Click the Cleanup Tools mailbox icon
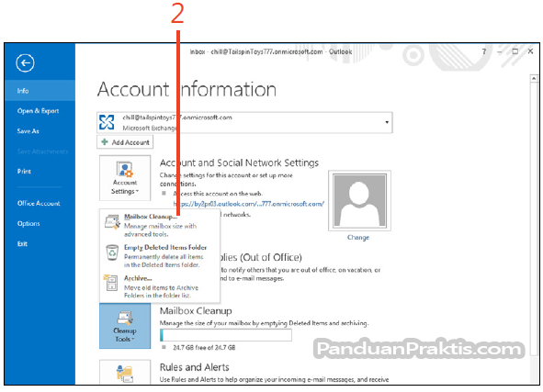543x392 pixels. click(125, 319)
